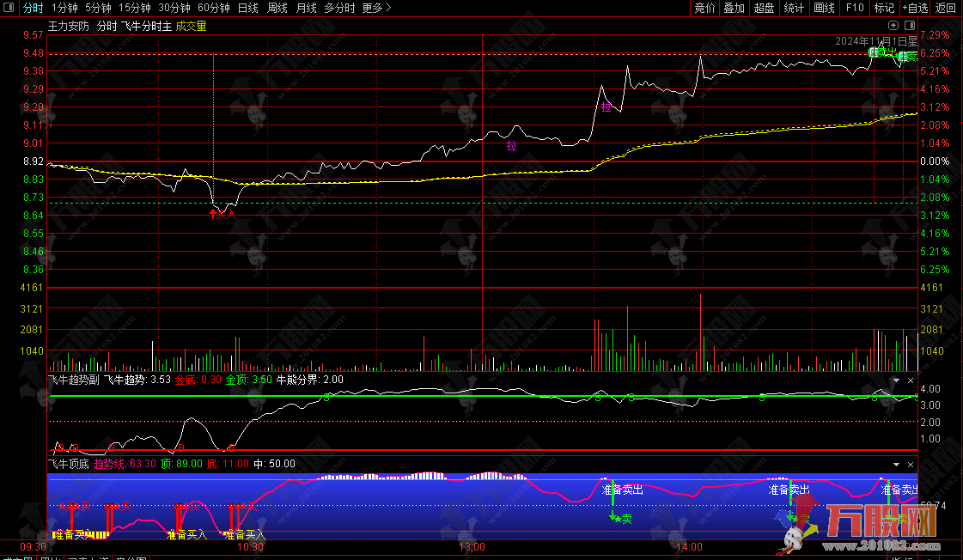Toggle the left sidebar panel icon
The height and width of the screenshot is (560, 963).
point(9,8)
